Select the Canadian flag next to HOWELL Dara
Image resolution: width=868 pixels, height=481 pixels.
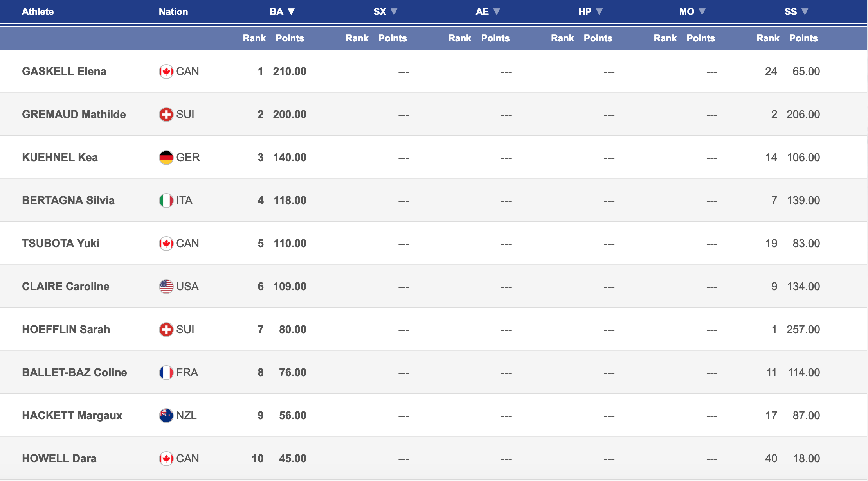point(166,458)
